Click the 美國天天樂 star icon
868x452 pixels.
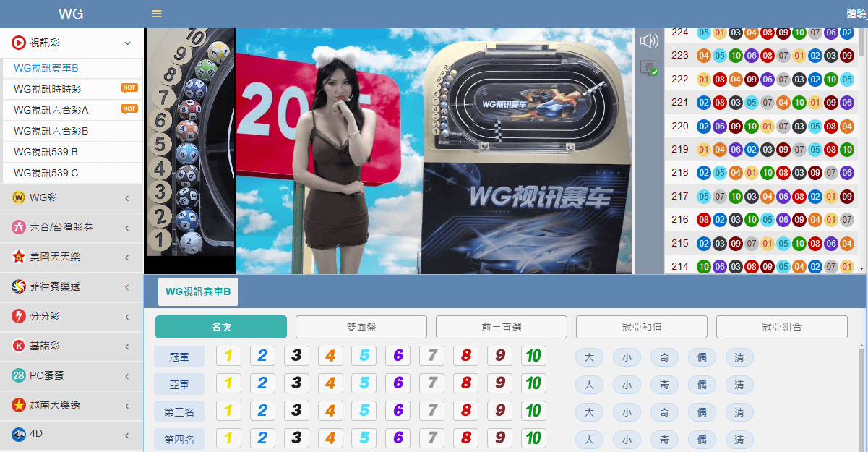click(19, 257)
